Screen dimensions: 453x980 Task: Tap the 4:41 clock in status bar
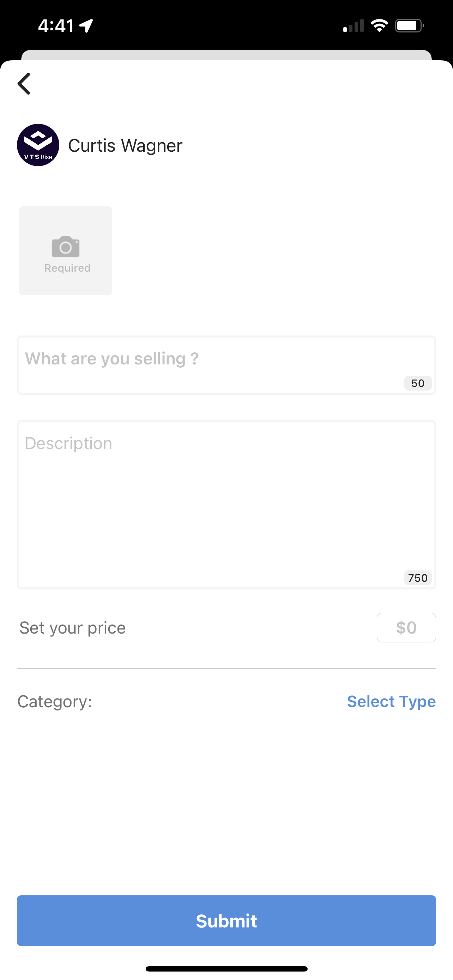[x=56, y=26]
